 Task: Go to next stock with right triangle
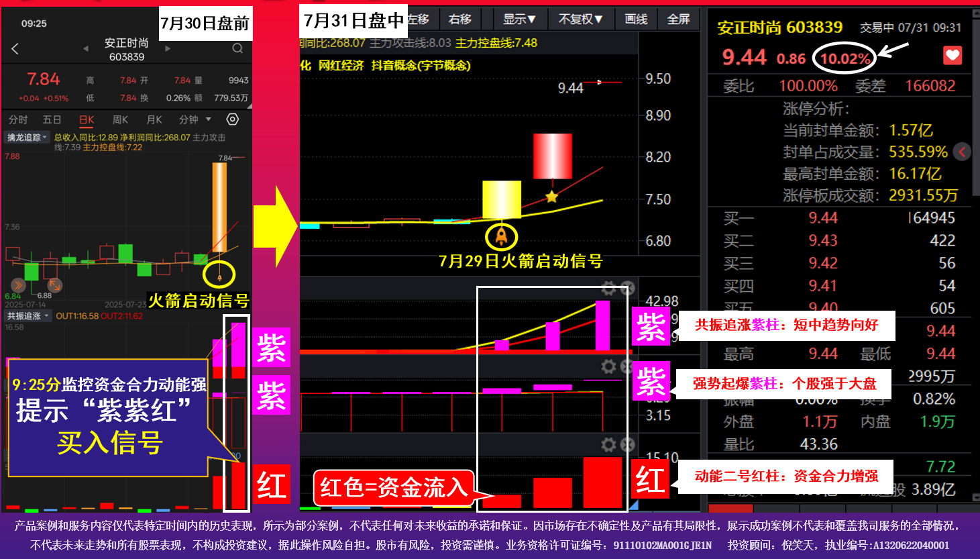168,48
